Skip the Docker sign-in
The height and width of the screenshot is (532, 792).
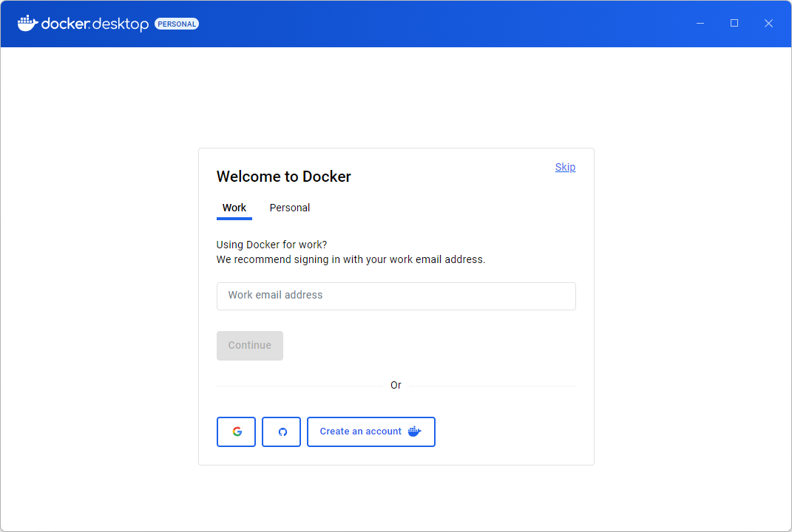click(565, 167)
